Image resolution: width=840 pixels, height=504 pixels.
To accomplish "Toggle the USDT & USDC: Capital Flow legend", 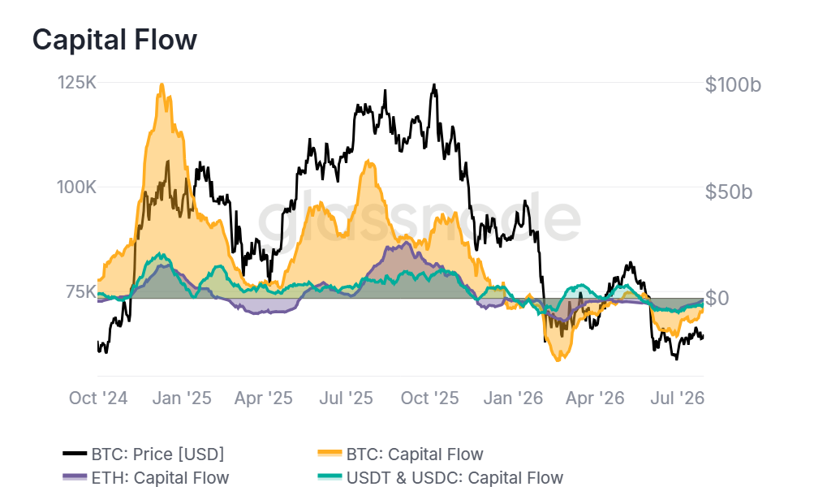I will click(x=441, y=478).
